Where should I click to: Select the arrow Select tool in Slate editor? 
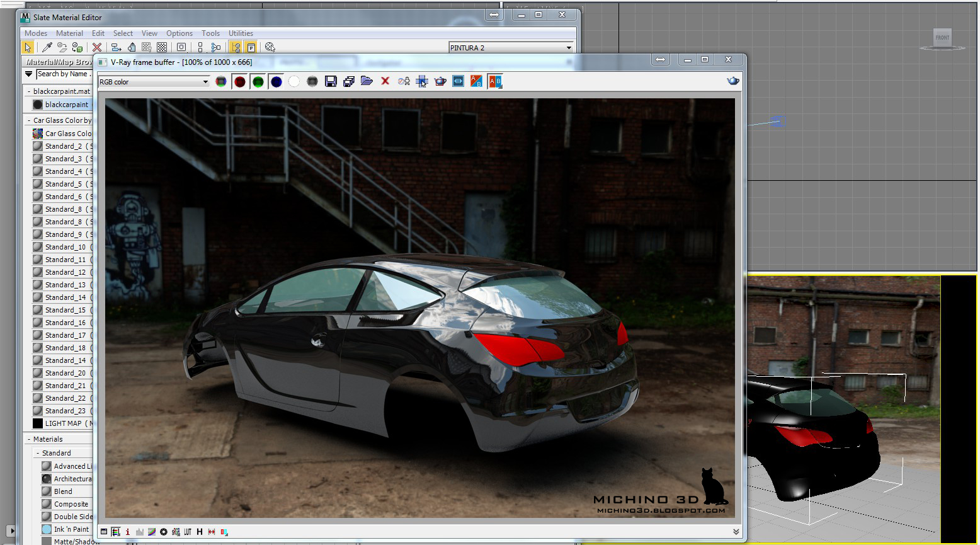click(x=28, y=47)
